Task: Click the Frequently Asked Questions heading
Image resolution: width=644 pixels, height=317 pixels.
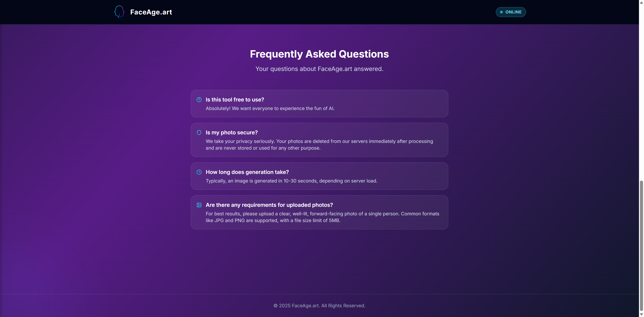Action: coord(319,54)
